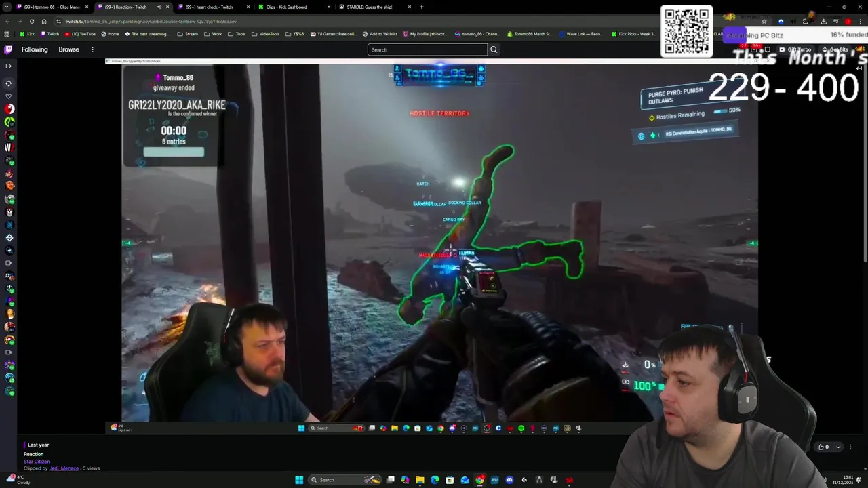The height and width of the screenshot is (488, 868).
Task: Expand the Stream bookmarks folder
Action: pos(188,34)
